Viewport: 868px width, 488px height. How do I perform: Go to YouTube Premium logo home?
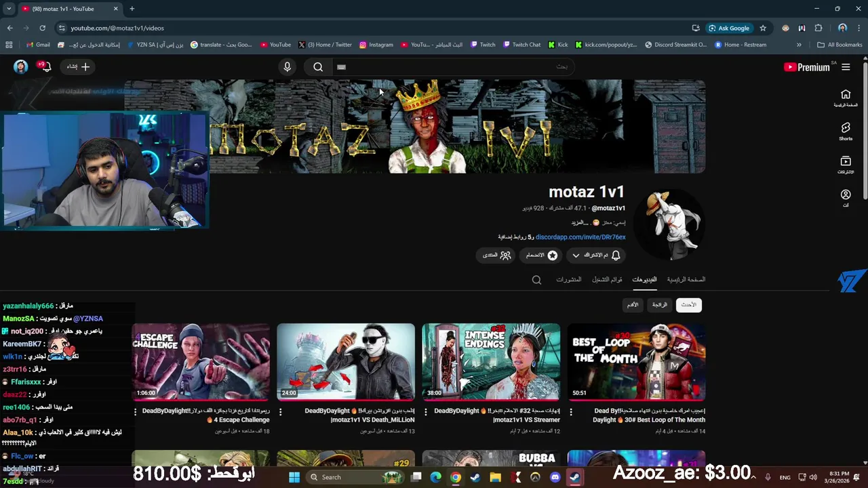(807, 67)
